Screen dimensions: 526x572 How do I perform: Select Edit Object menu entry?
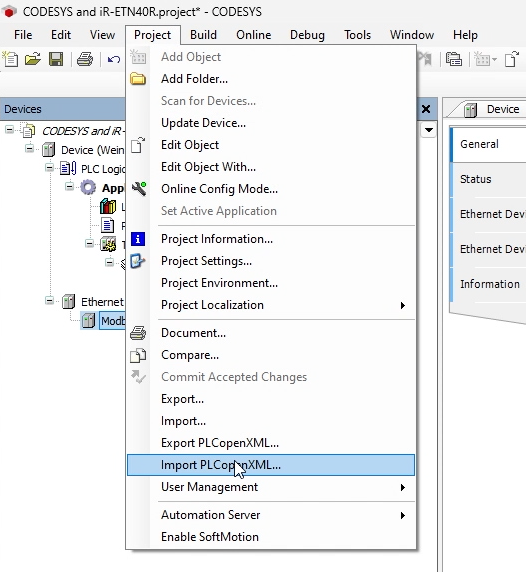click(271, 145)
